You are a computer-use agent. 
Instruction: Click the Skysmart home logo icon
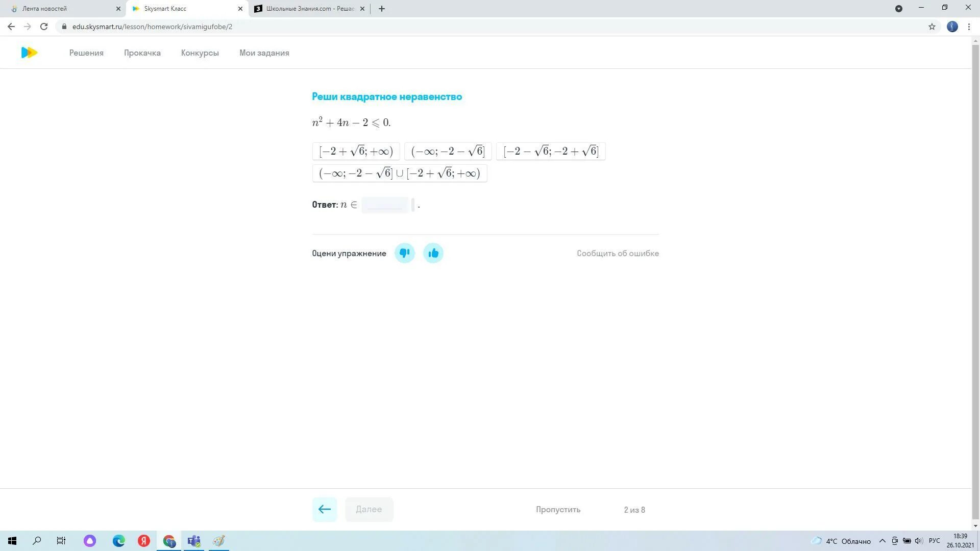click(30, 53)
